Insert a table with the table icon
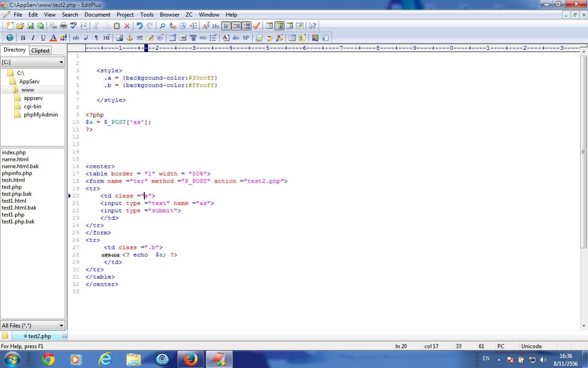The height and width of the screenshot is (368, 588). (x=173, y=38)
